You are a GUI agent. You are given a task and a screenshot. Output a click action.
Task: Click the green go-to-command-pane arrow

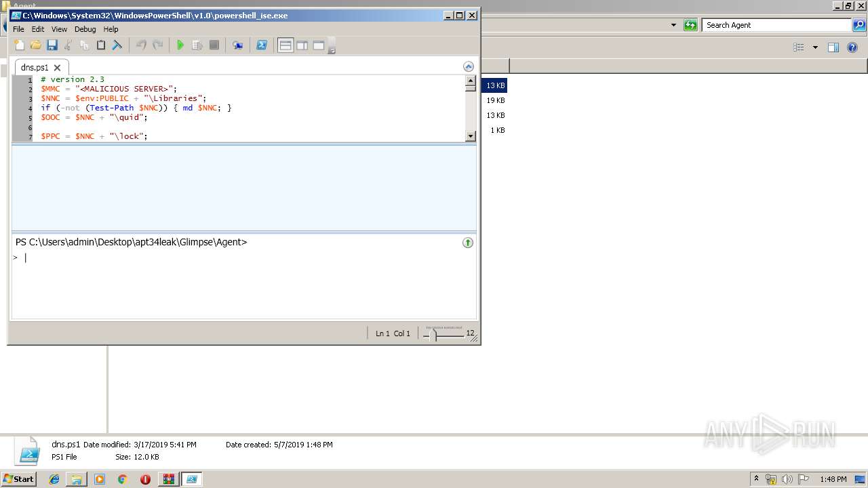468,243
